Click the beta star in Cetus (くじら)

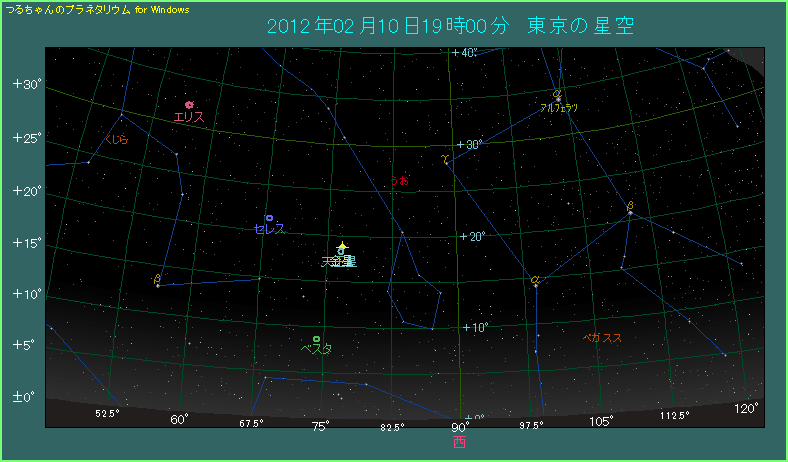click(x=157, y=284)
